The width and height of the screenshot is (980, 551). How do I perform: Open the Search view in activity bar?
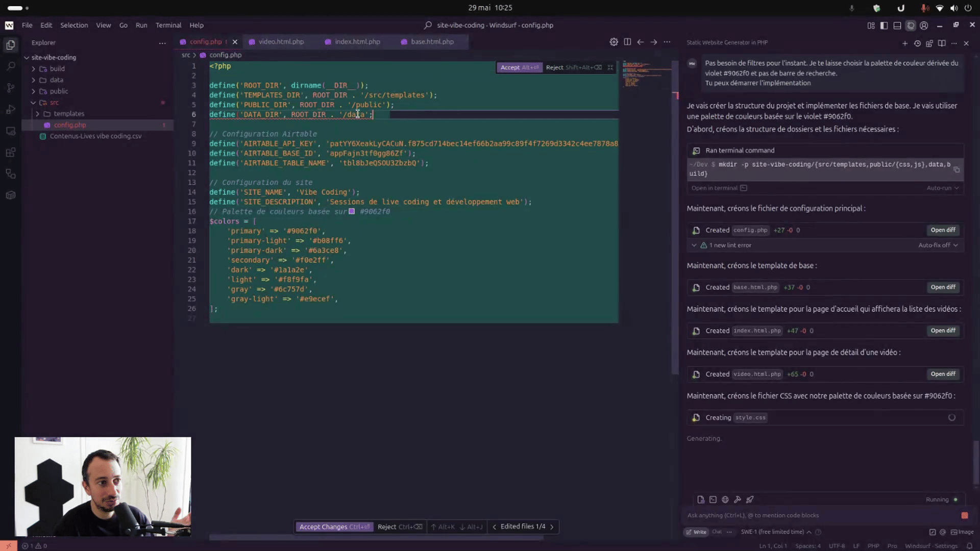(11, 66)
